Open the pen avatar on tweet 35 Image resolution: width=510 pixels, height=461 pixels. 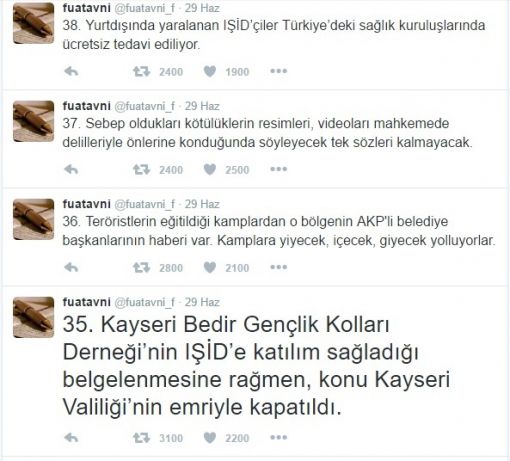(33, 317)
